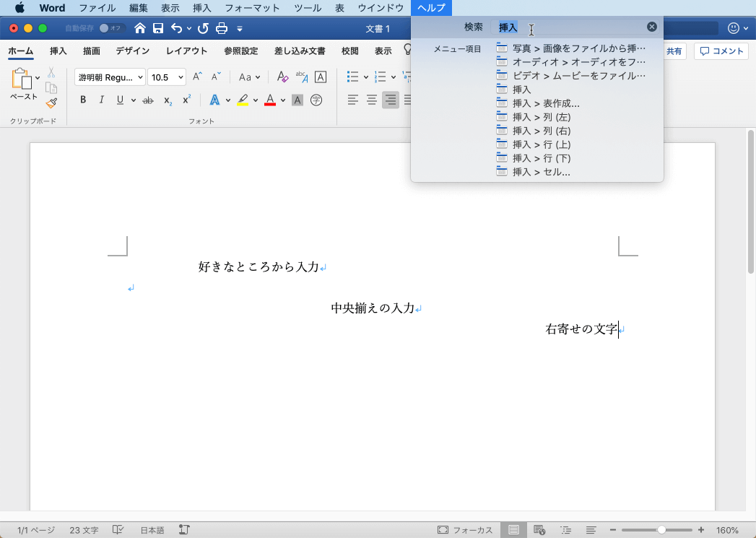
Task: Switch to outline view
Action: click(x=565, y=530)
